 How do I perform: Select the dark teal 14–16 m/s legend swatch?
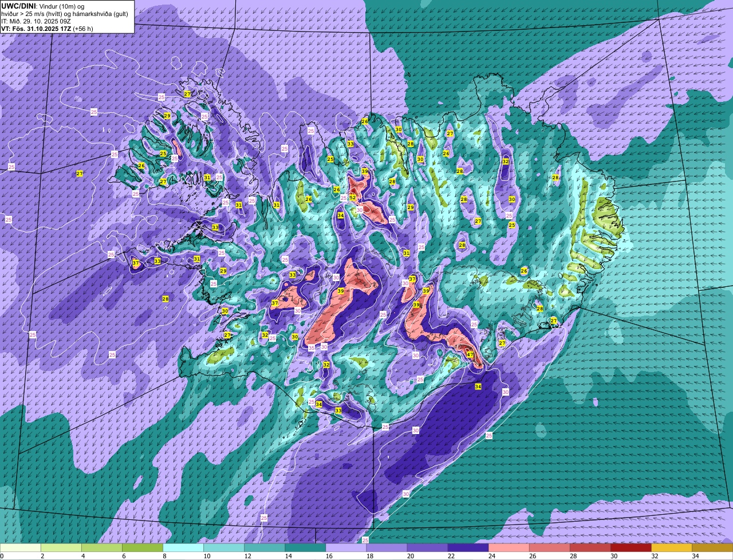[305, 547]
